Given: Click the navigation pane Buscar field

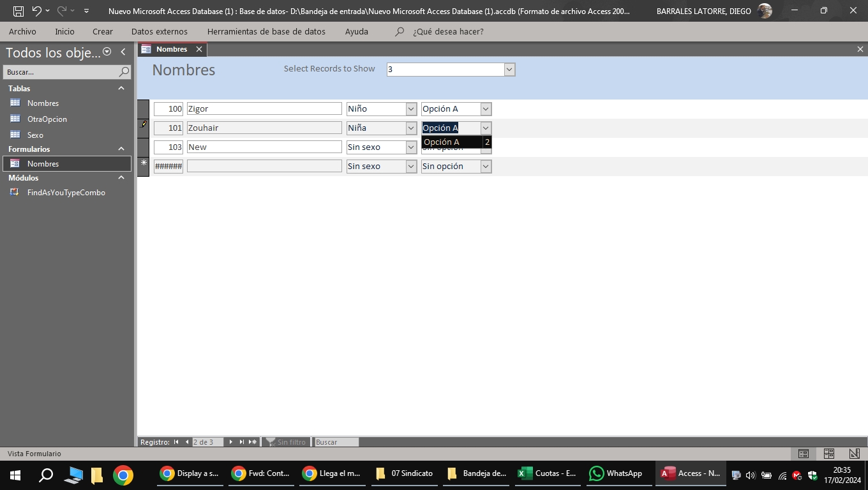Looking at the screenshot, I should [x=61, y=72].
